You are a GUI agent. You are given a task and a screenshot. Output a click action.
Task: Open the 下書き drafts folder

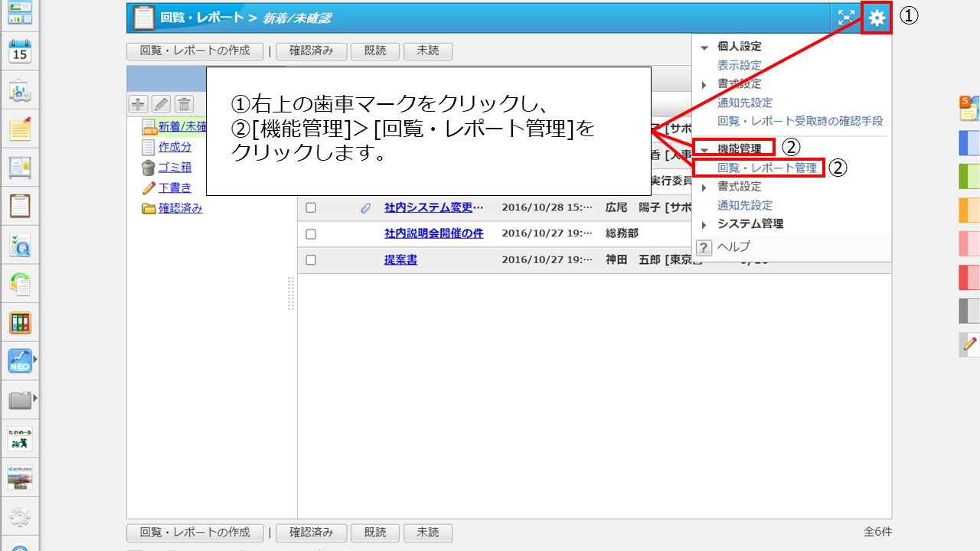pos(175,187)
